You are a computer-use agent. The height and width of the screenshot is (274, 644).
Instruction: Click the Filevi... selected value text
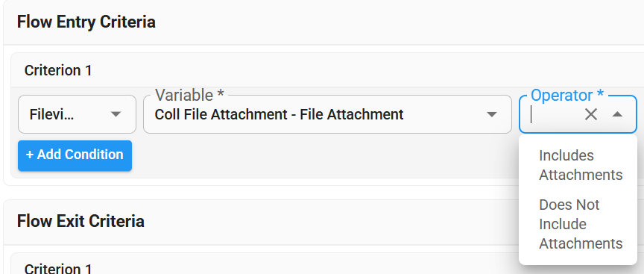(51, 115)
